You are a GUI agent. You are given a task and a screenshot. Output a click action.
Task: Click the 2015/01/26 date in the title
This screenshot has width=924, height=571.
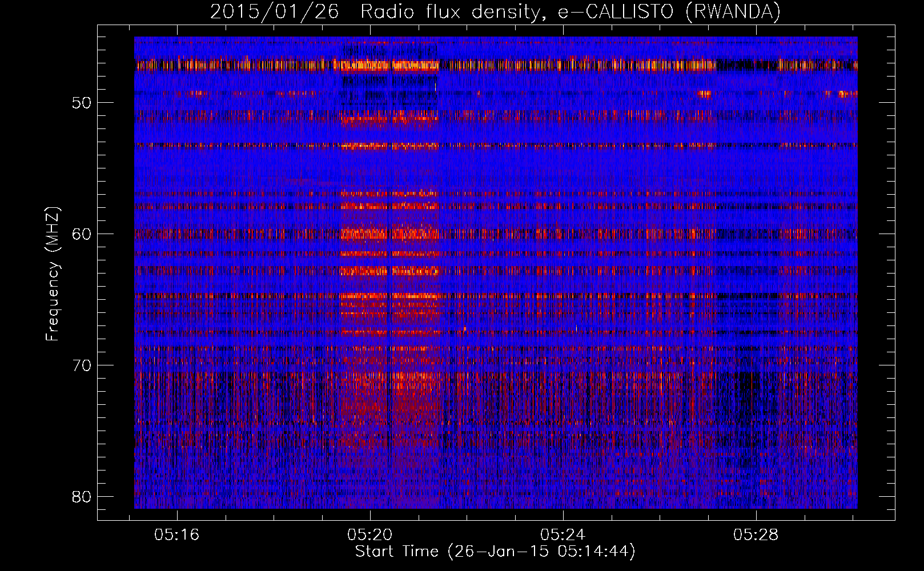[274, 11]
